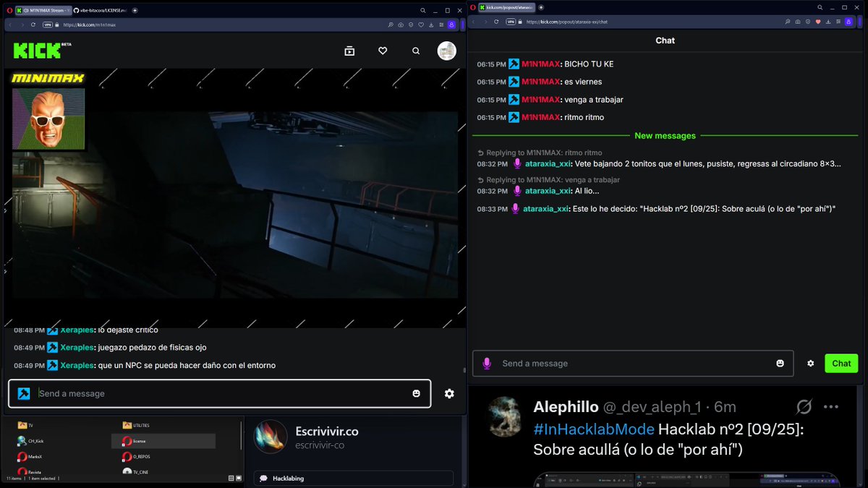The width and height of the screenshot is (868, 488).
Task: Switch to the M1N1MAX Stream browser tab
Action: tap(42, 10)
